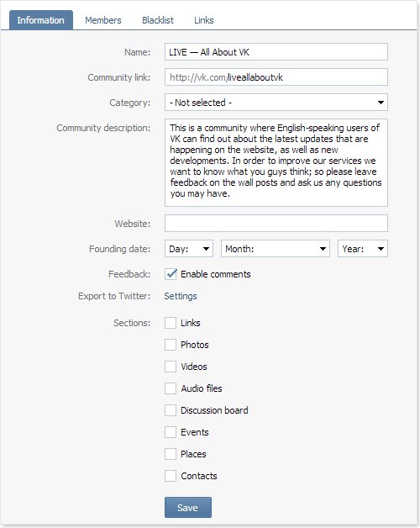Toggle the Contacts section checkbox

pos(171,476)
